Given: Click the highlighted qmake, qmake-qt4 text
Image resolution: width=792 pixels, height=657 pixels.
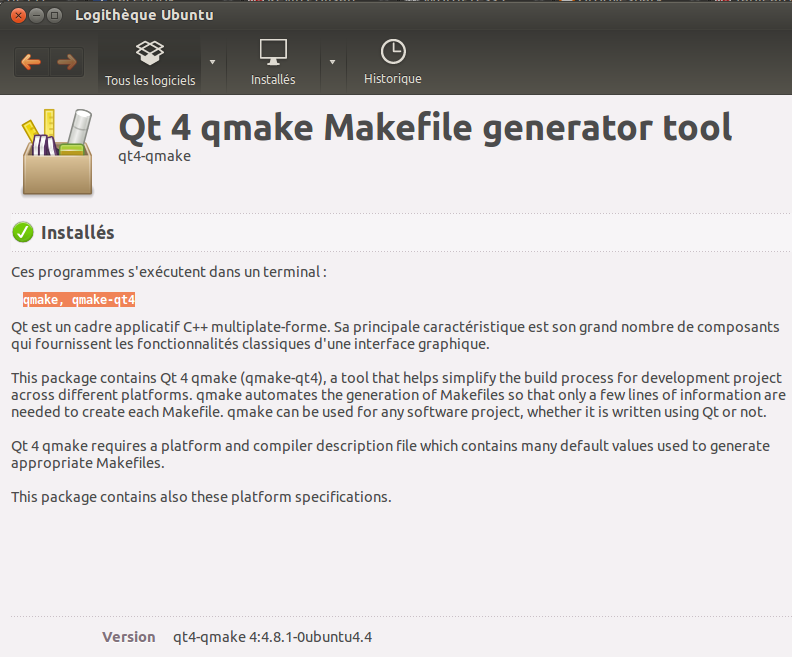Looking at the screenshot, I should [79, 300].
